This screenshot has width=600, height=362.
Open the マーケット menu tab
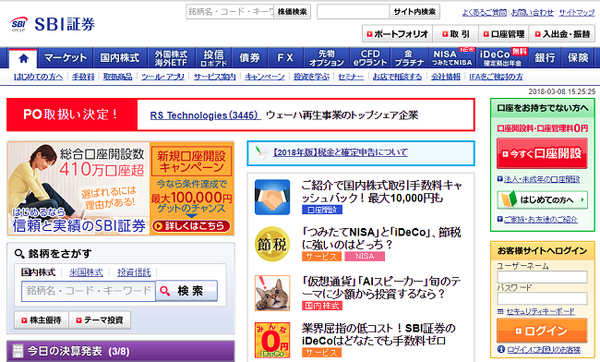pos(65,58)
